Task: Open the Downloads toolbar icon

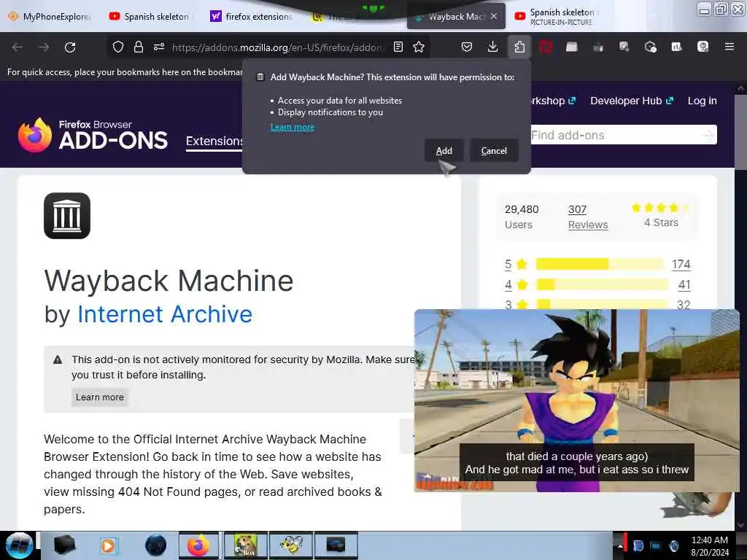Action: 492,47
